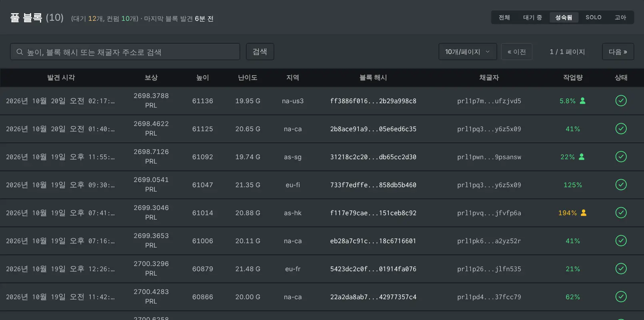Click matured status icon for block 61047
The image size is (644, 320).
pos(621,185)
